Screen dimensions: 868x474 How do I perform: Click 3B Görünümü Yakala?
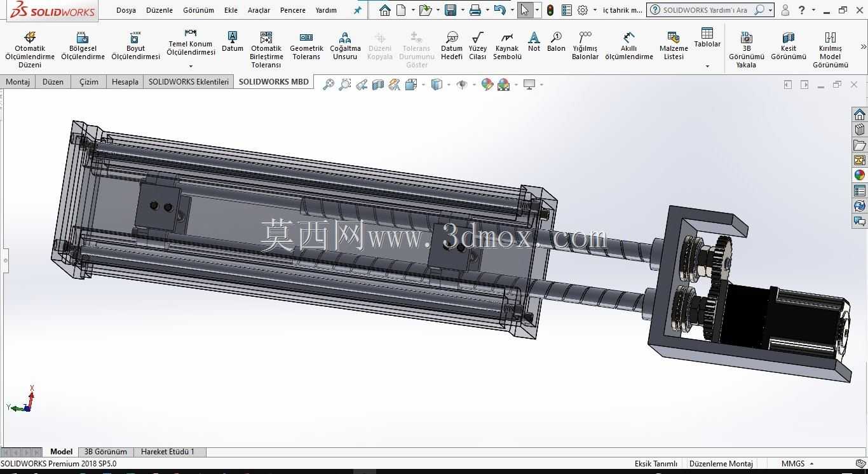[x=746, y=50]
